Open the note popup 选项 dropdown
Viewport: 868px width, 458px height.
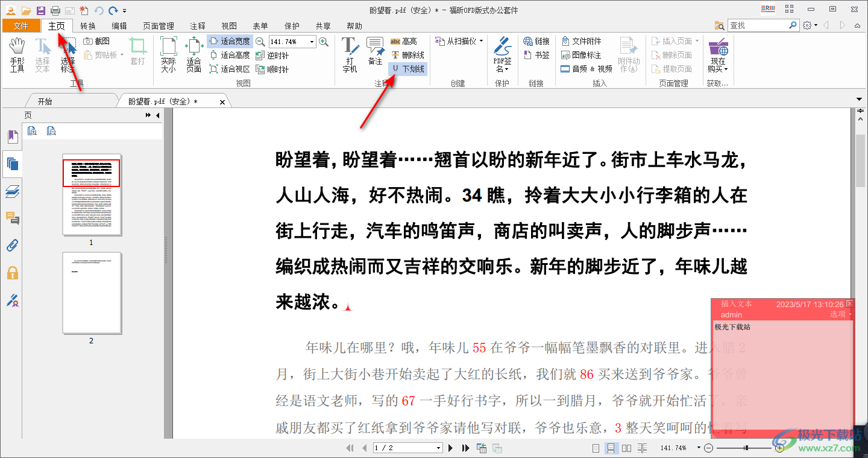(x=840, y=314)
